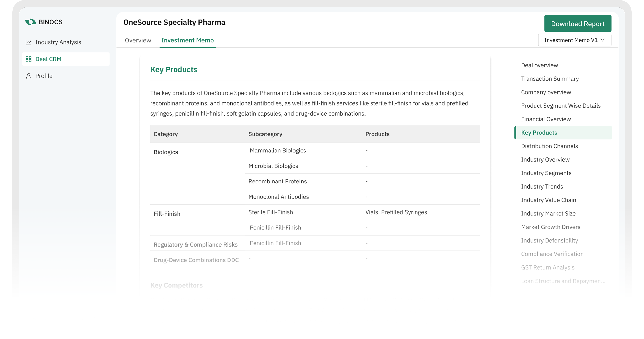The image size is (644, 339).
Task: Go to Industry Overview section
Action: pos(545,160)
